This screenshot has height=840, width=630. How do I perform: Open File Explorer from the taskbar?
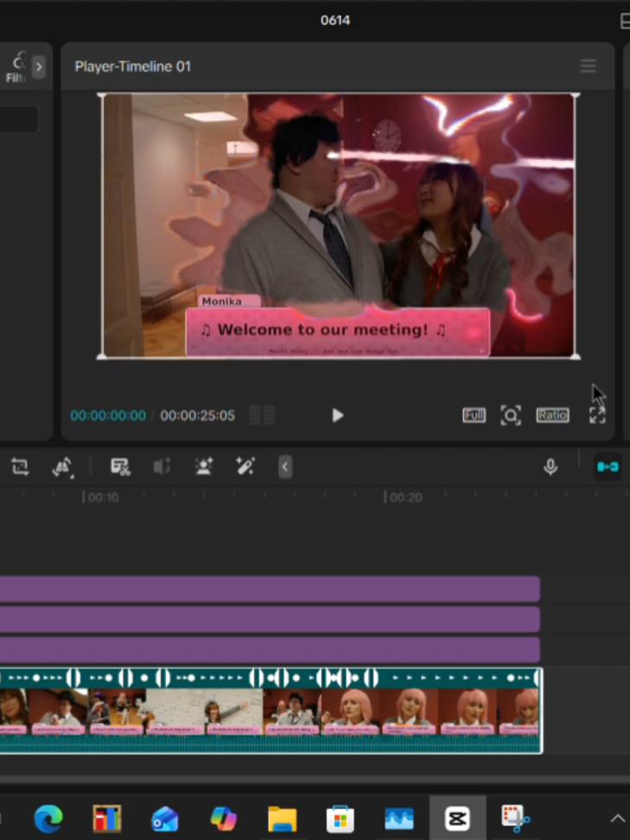pyautogui.click(x=283, y=818)
